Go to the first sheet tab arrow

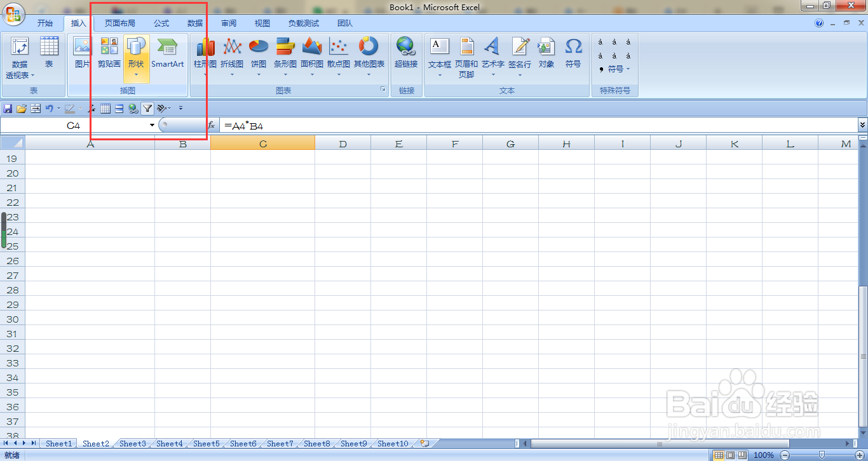coord(6,443)
